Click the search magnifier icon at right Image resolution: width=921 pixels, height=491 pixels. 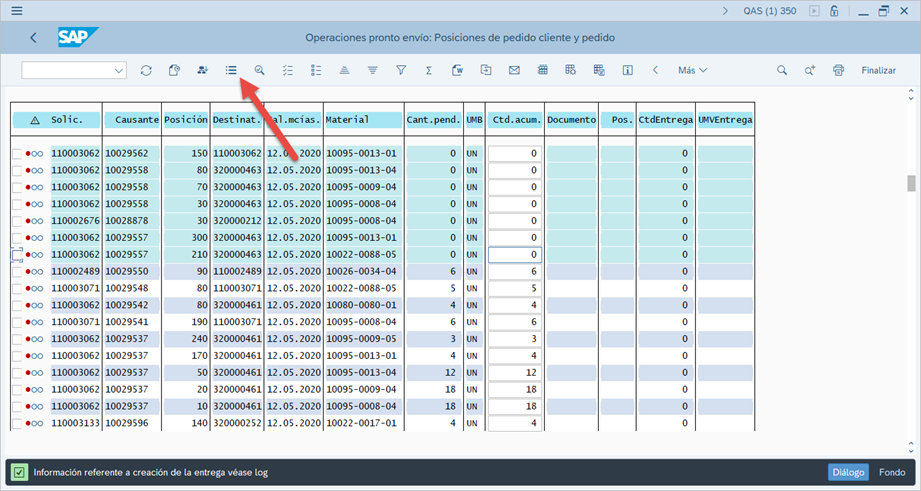coord(782,70)
